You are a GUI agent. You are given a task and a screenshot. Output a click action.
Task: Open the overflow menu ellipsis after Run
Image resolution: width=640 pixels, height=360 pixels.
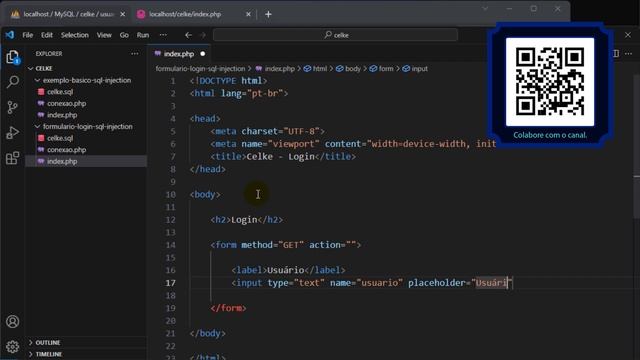point(163,35)
